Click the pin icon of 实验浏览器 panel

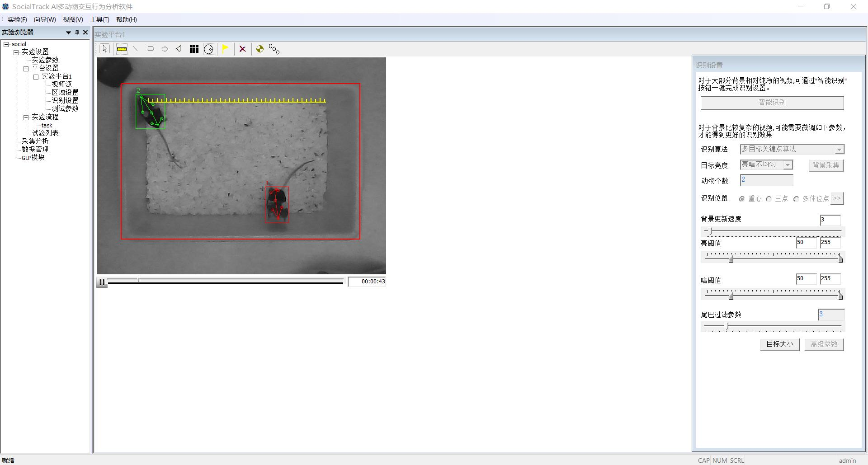coord(77,32)
